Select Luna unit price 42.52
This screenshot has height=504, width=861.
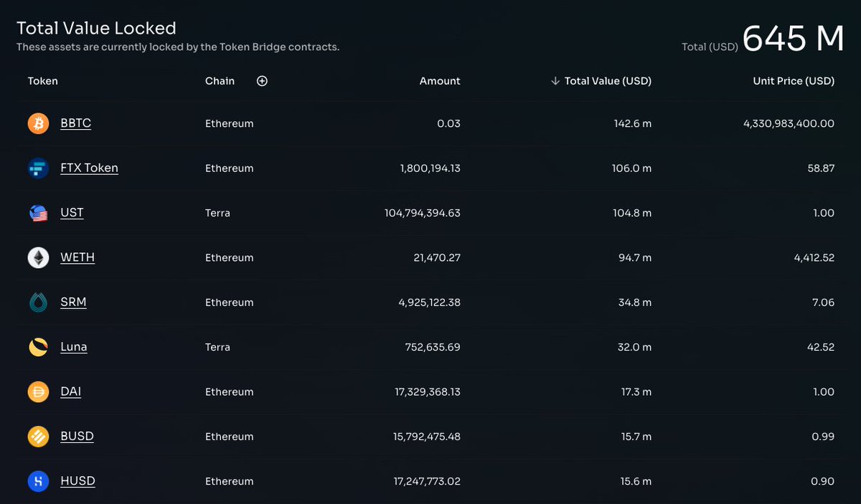(x=821, y=347)
